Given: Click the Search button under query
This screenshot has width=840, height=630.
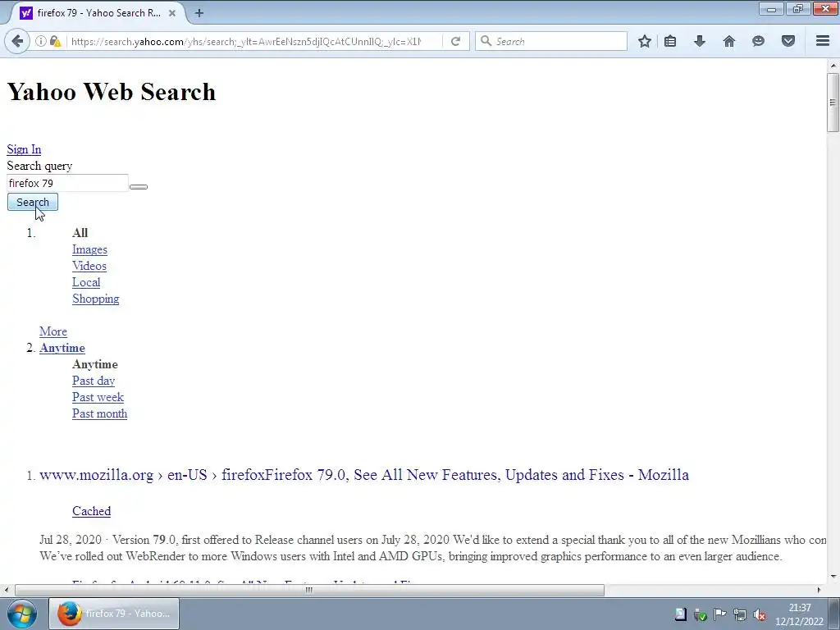Looking at the screenshot, I should tap(33, 202).
